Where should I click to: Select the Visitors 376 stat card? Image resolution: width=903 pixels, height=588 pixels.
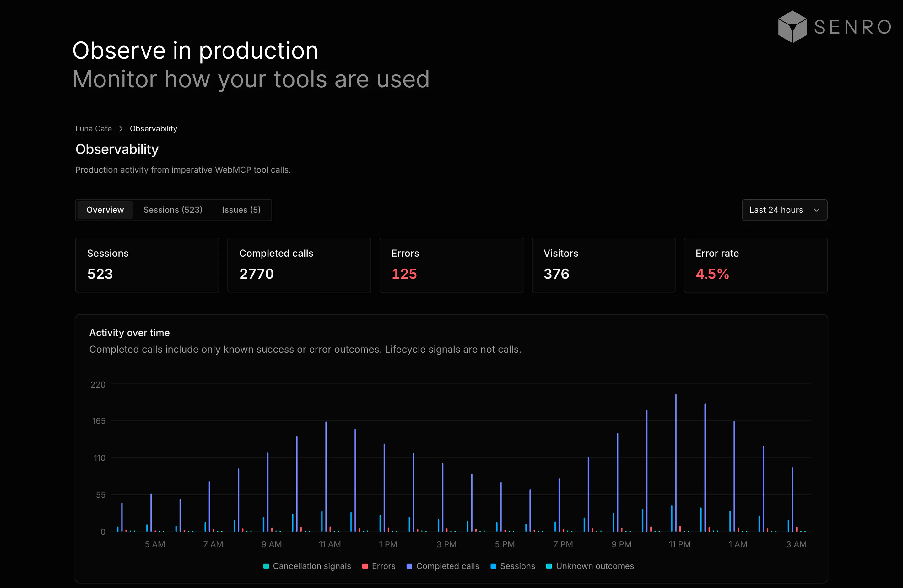click(x=603, y=265)
